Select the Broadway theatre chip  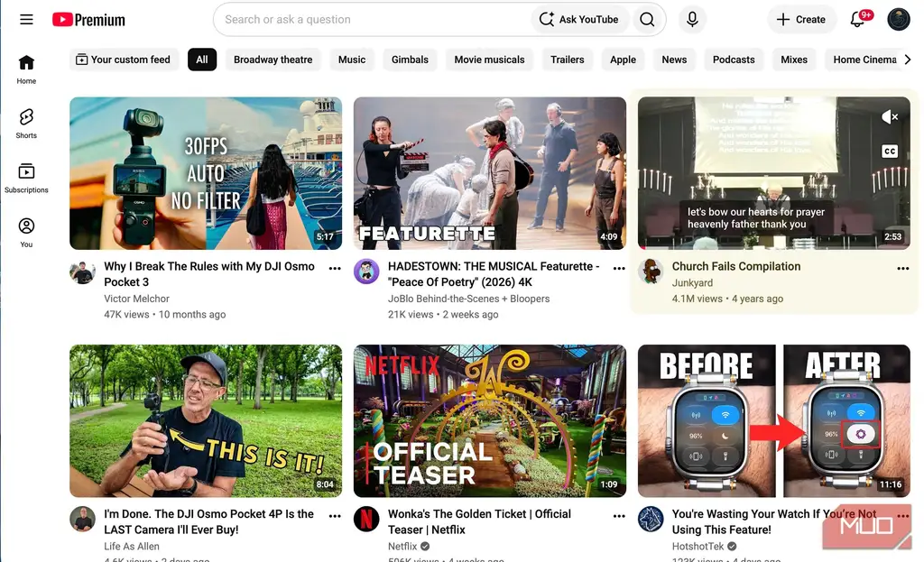(273, 60)
